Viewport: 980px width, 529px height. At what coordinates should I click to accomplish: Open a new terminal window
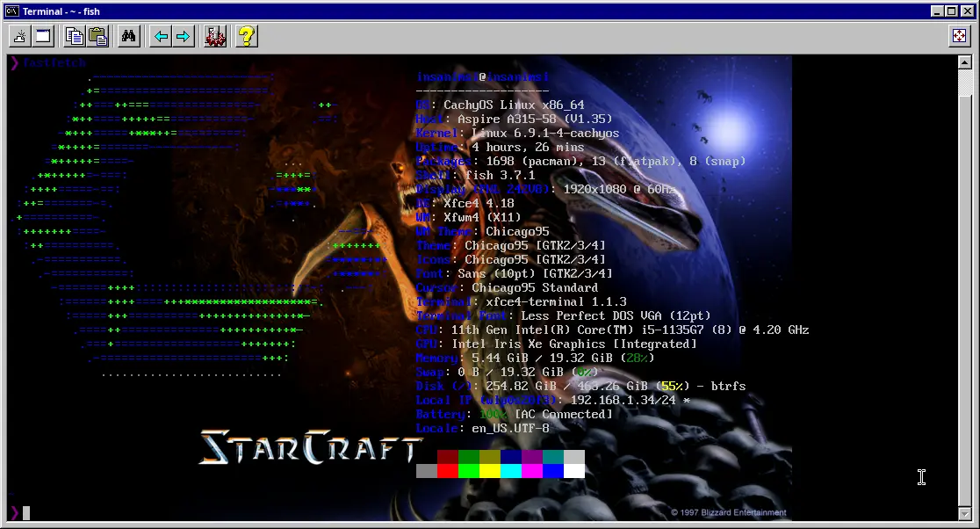[x=43, y=36]
